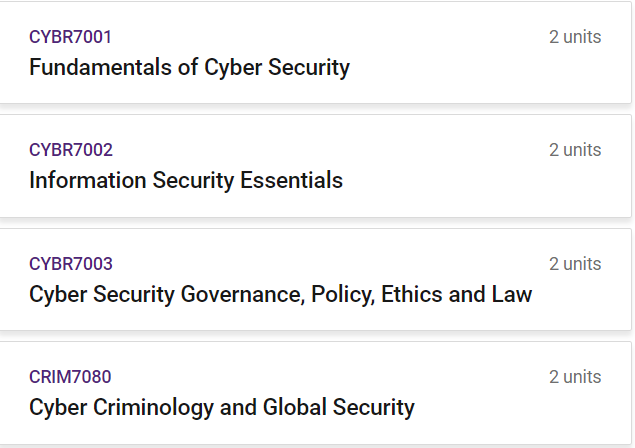
Task: Click 2 units label on CYBR7003 card
Action: pyautogui.click(x=575, y=264)
